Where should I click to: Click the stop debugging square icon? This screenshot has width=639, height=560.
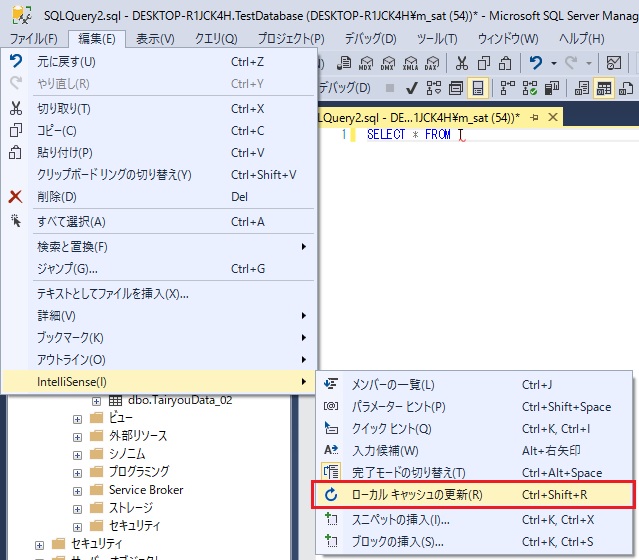[390, 88]
